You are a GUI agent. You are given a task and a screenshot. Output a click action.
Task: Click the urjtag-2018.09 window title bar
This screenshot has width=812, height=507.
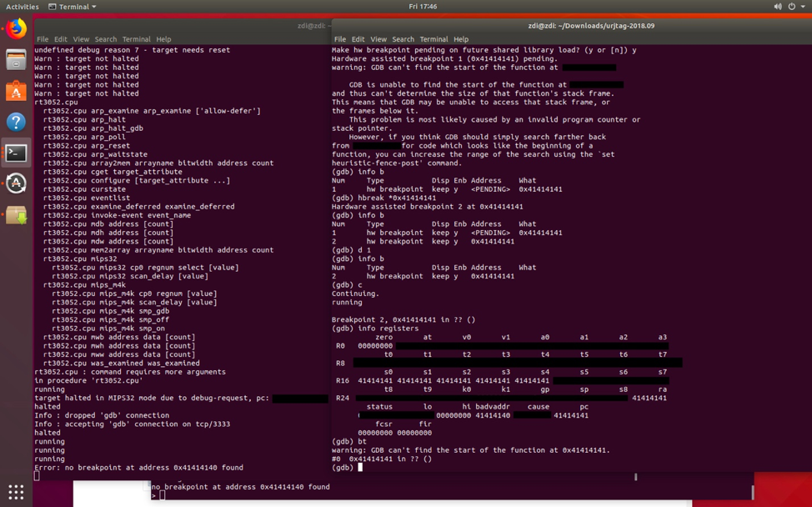tap(591, 26)
